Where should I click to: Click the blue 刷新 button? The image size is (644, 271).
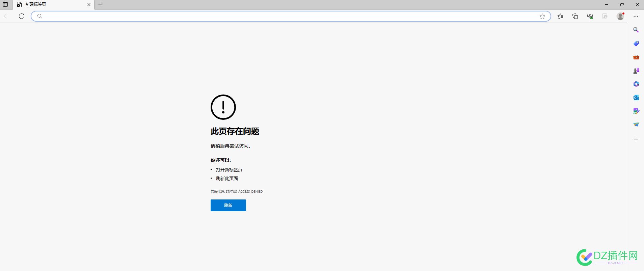point(228,205)
